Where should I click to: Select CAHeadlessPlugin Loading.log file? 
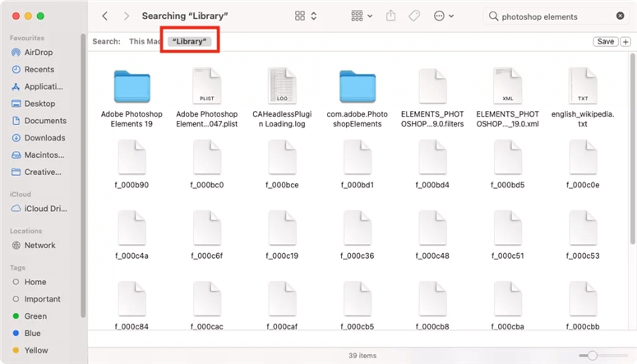(282, 99)
